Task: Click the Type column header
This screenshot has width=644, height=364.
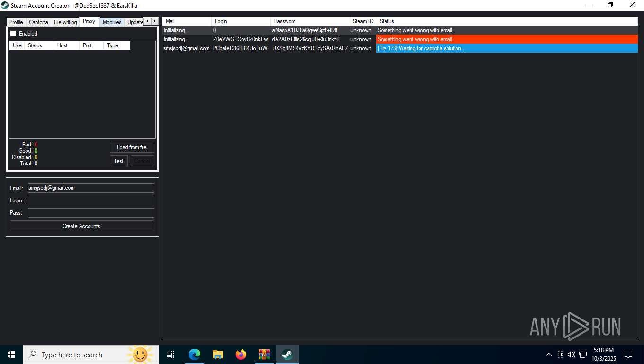Action: (117, 45)
